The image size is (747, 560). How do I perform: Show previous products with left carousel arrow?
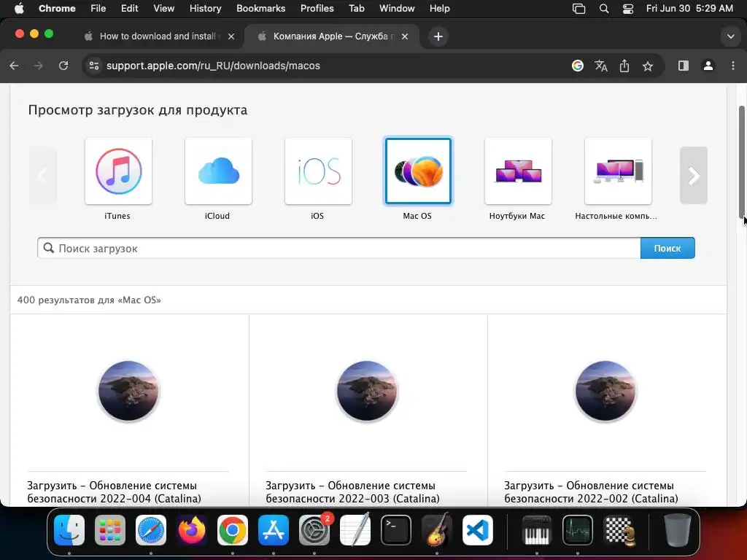(43, 175)
